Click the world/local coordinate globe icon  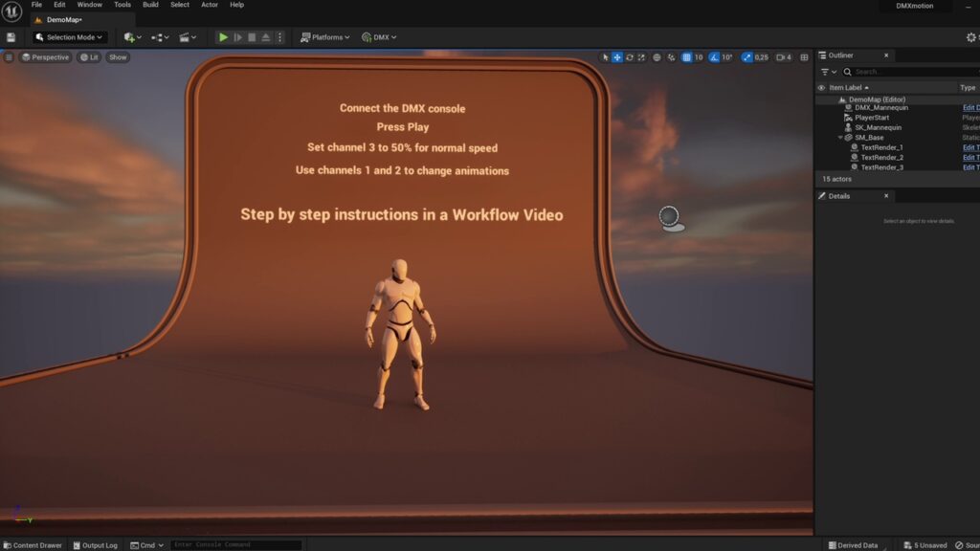pos(657,57)
